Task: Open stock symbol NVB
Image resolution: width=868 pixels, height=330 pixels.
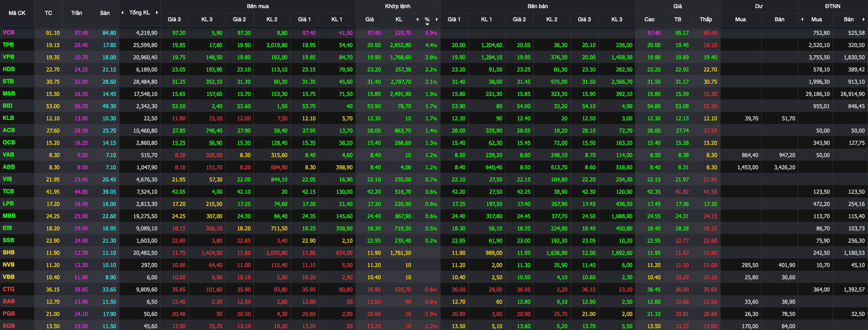Action: coord(8,265)
